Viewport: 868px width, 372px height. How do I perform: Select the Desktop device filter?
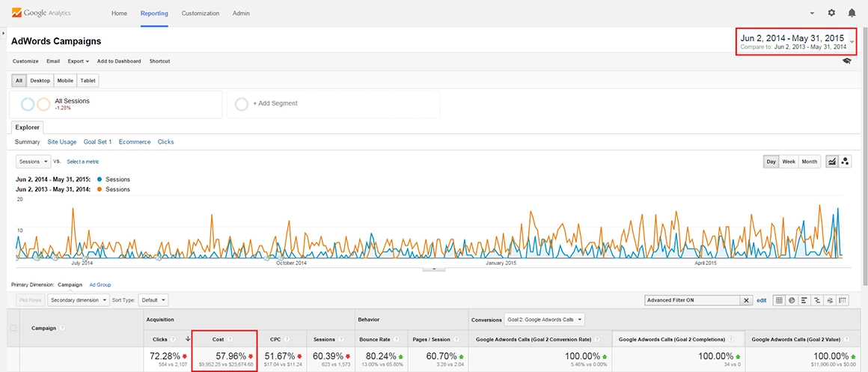(x=40, y=81)
